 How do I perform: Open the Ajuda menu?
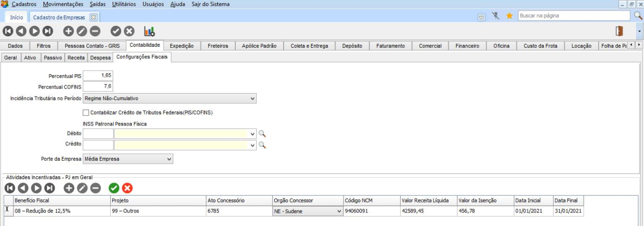[x=177, y=4]
